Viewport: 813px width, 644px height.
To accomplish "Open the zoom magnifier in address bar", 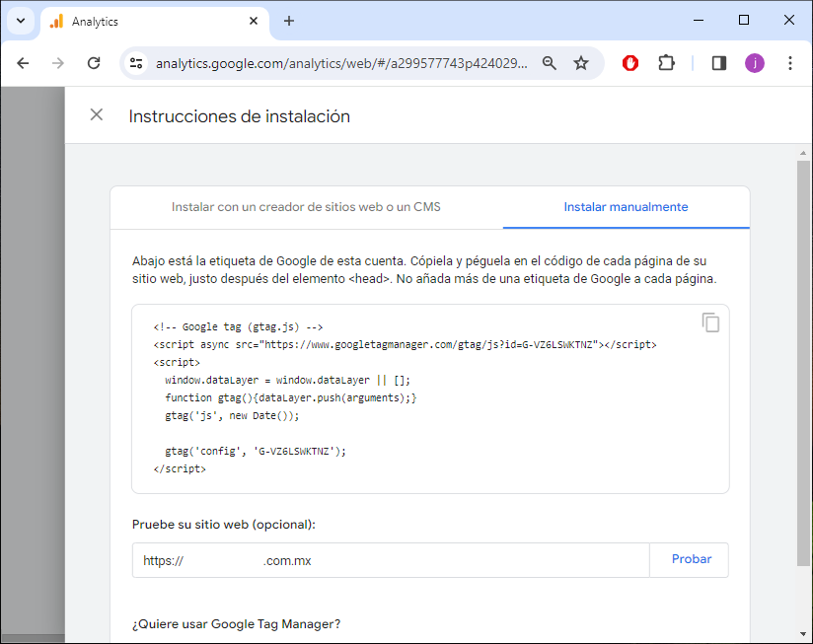I will (x=550, y=63).
